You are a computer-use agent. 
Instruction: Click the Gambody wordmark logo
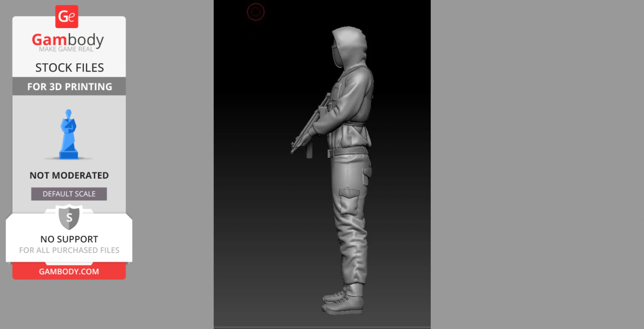click(x=68, y=40)
